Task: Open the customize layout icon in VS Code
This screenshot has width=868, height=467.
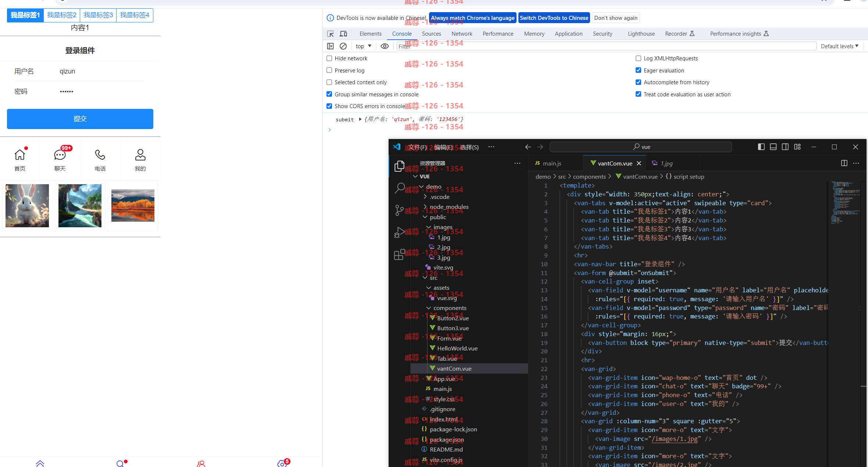Action: [x=797, y=147]
